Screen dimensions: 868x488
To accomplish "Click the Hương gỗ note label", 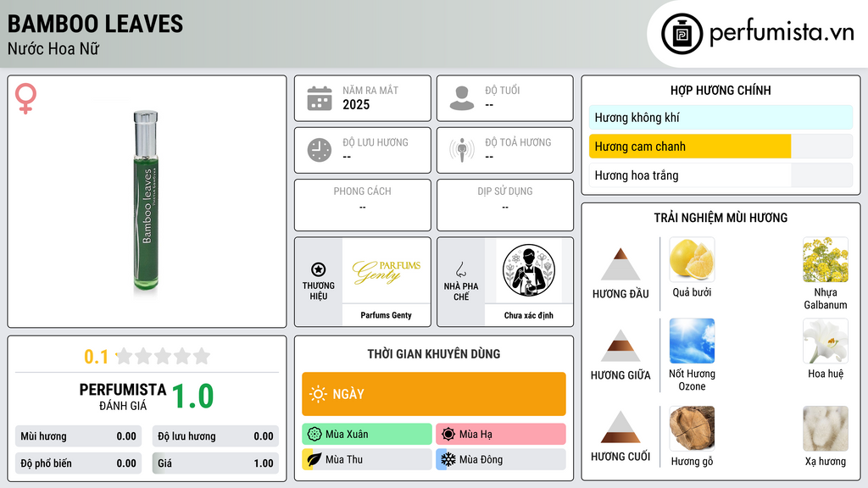I will [692, 462].
